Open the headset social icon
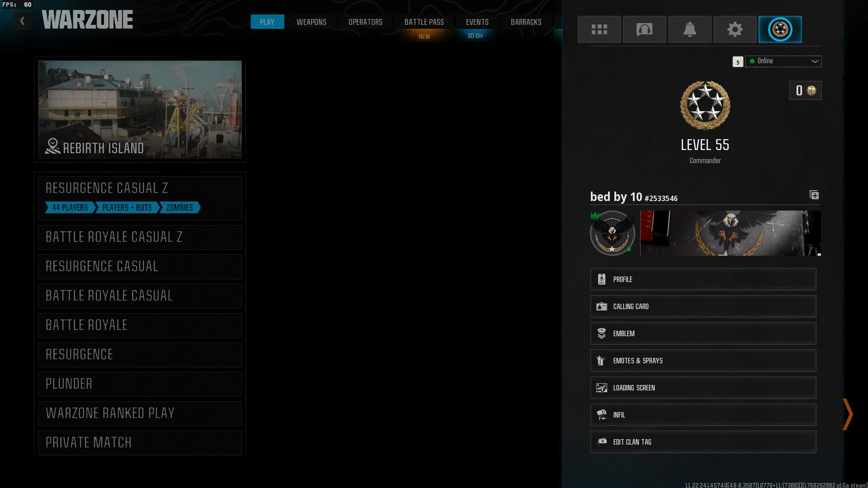This screenshot has width=868, height=488. 644,29
